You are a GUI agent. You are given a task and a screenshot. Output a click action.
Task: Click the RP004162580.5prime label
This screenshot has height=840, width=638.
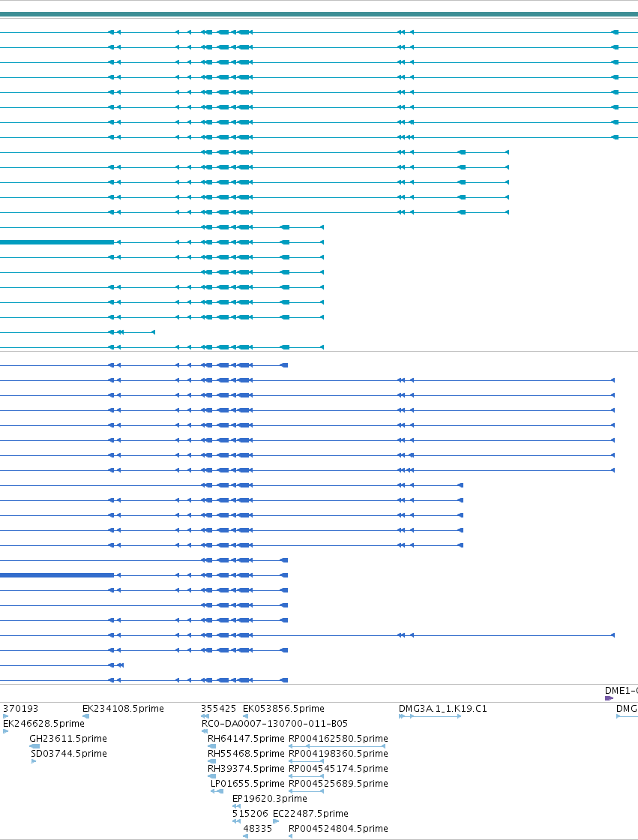[x=338, y=738]
